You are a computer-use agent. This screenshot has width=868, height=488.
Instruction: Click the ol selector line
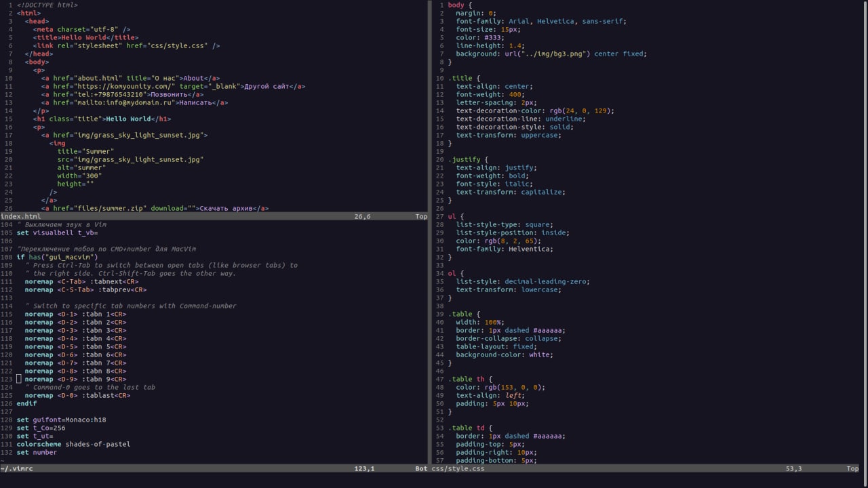pyautogui.click(x=456, y=273)
